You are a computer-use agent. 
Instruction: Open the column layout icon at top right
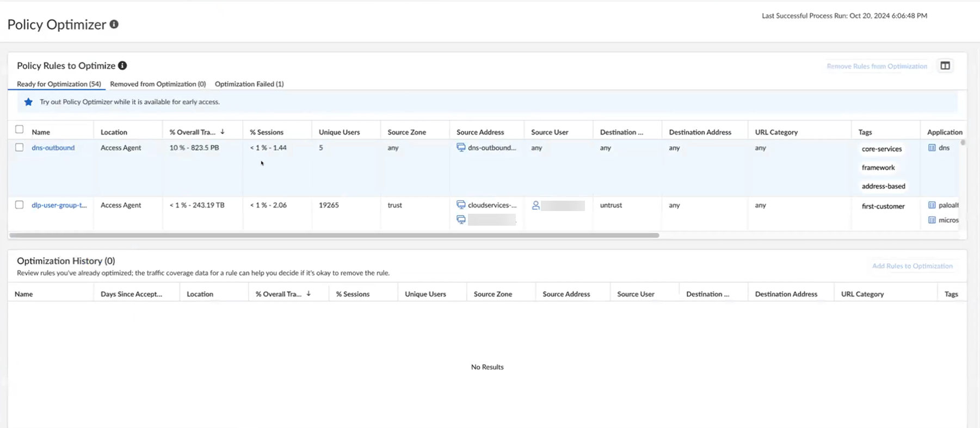pyautogui.click(x=945, y=66)
